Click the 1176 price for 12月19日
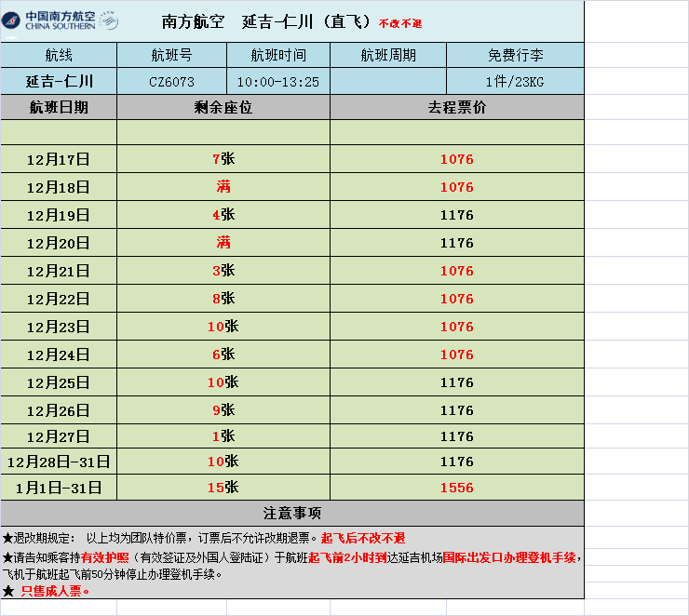The height and width of the screenshot is (616, 689). coord(457,215)
